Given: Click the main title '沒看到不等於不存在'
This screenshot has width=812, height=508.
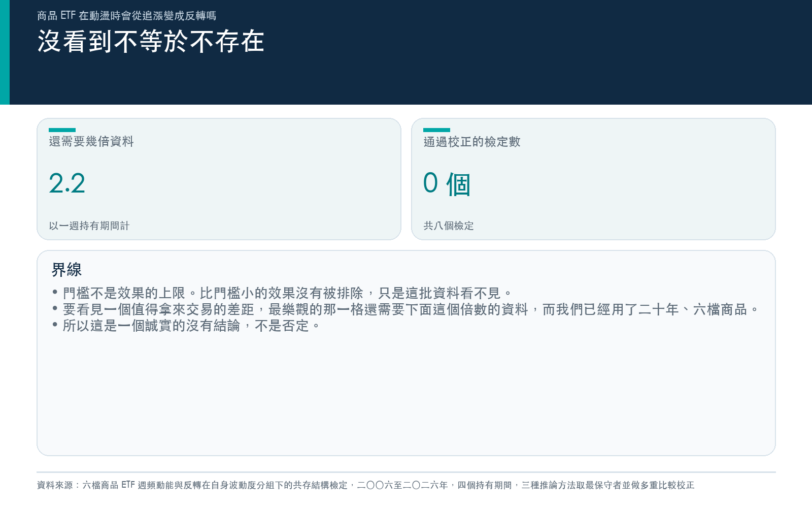Looking at the screenshot, I should [x=151, y=41].
